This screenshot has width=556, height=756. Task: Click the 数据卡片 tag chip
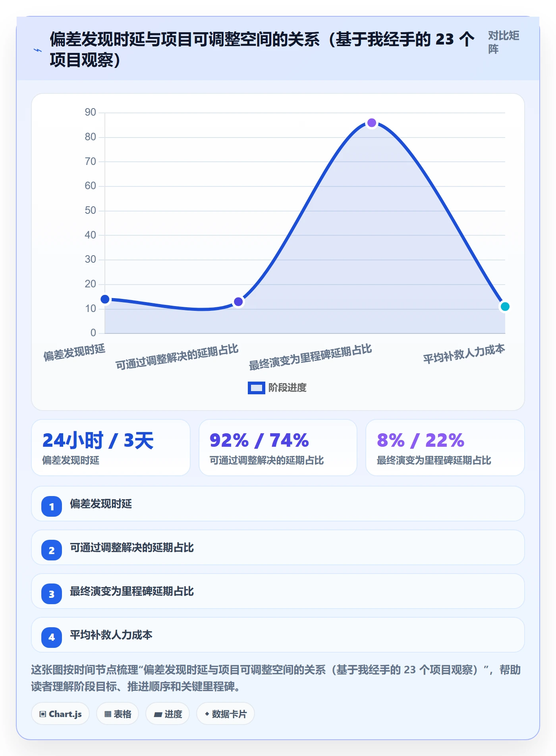coord(226,714)
